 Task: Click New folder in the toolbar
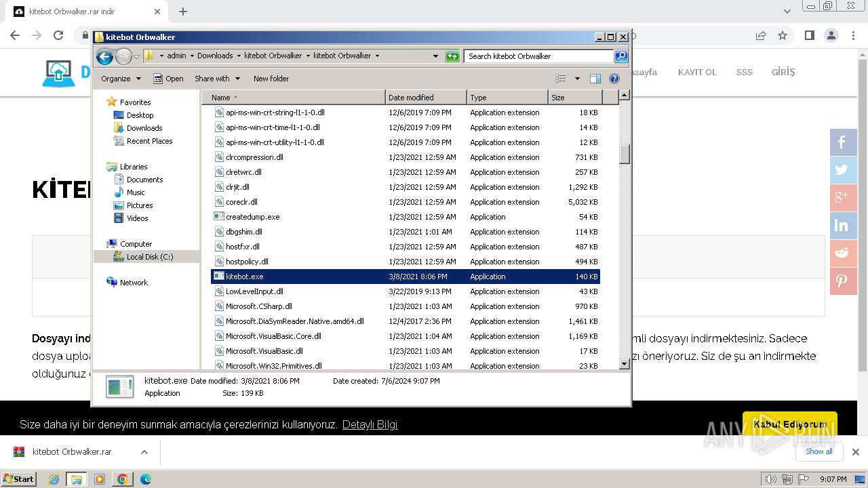click(x=271, y=79)
